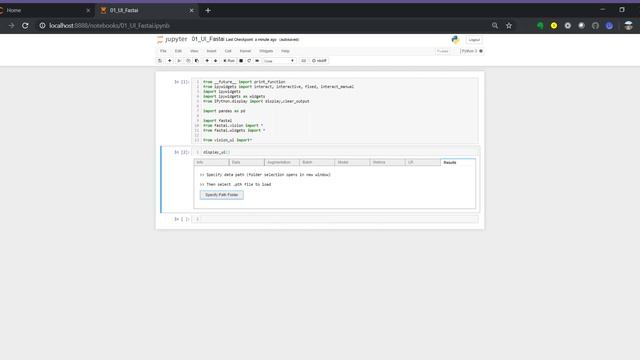Restart the kernel and re-run the notebook
Screen dimensions: 640x360
257,60
